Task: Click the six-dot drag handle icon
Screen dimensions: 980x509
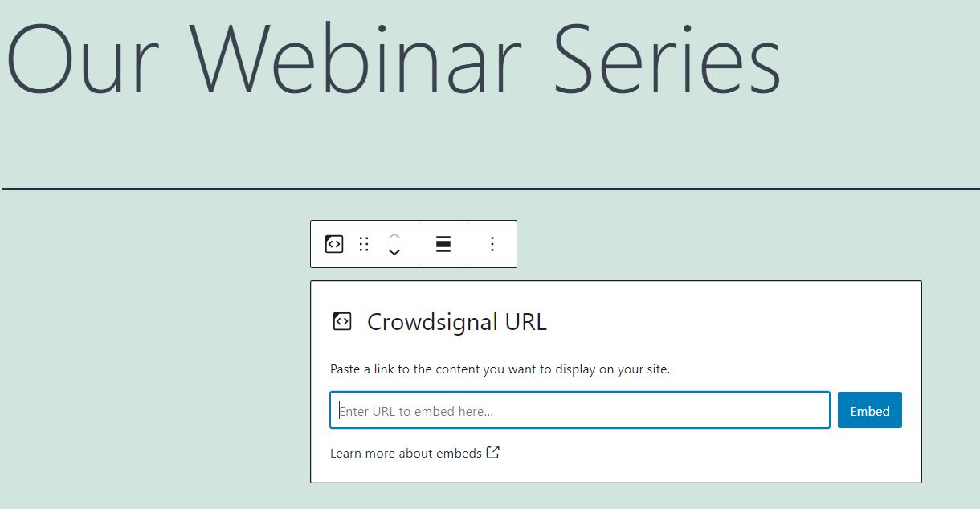Action: click(364, 243)
